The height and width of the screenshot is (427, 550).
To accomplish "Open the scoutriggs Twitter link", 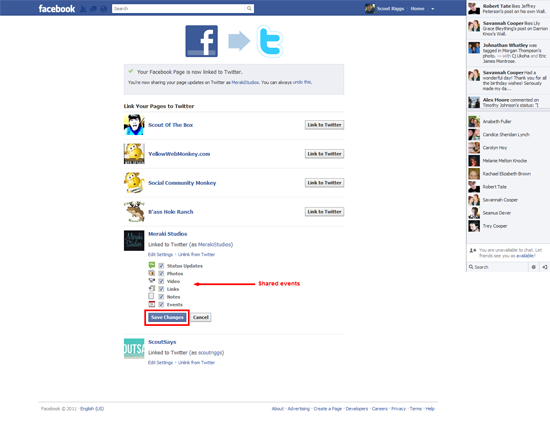I will tap(210, 353).
